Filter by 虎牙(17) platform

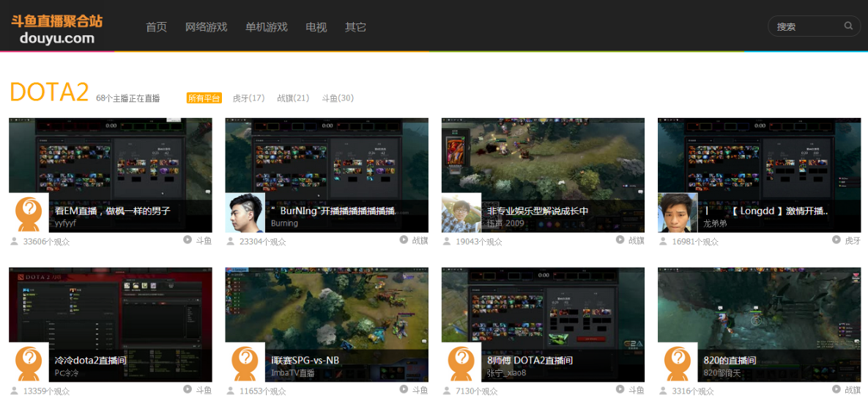point(248,98)
